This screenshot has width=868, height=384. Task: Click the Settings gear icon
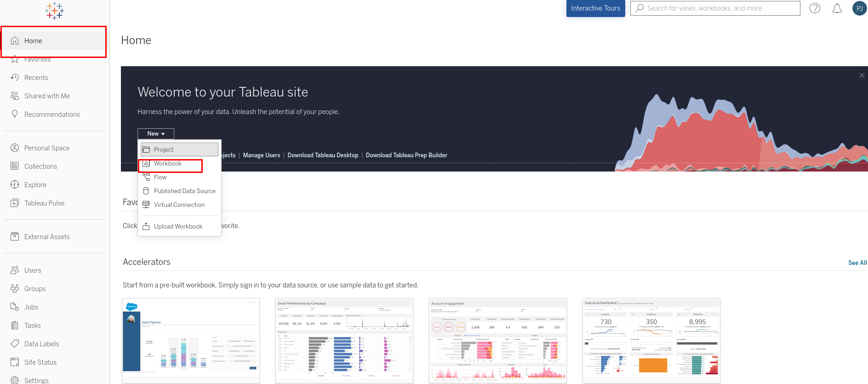[15, 380]
